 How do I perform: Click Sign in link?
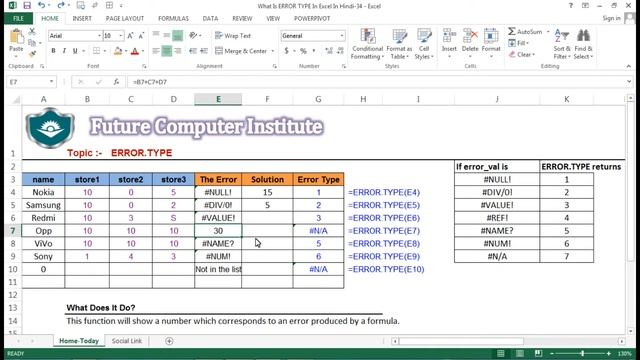click(611, 18)
